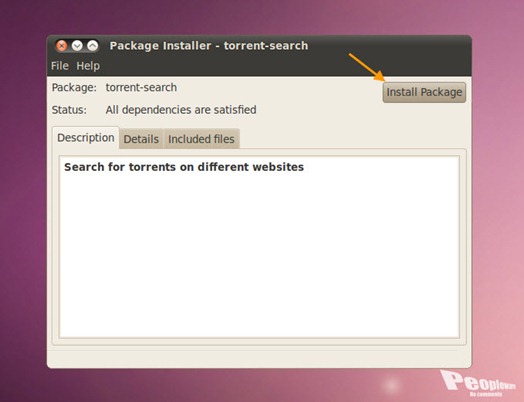Open the File menu

[x=59, y=66]
